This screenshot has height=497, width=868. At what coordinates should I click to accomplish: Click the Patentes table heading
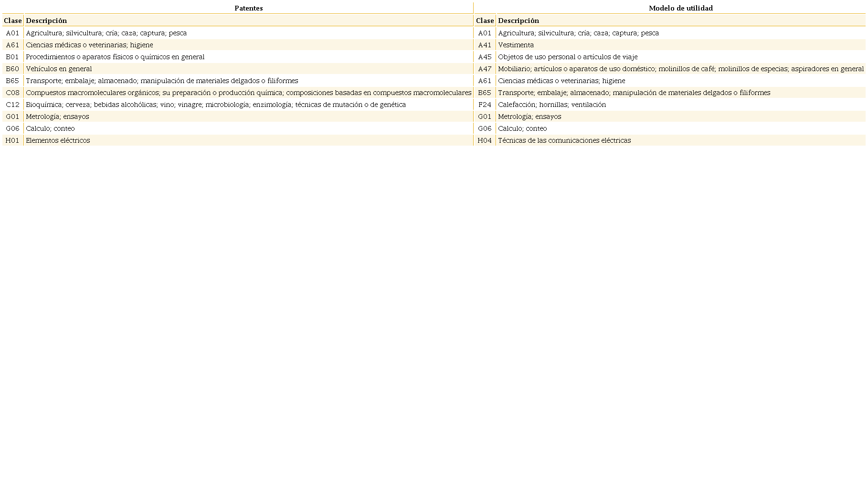(x=248, y=8)
